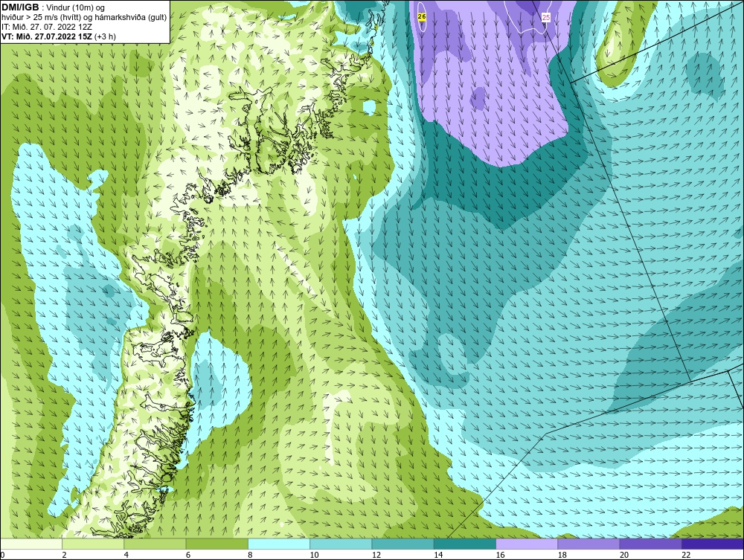
Task: Select the light lavender 16–18 legend swatch
Action: [x=527, y=544]
